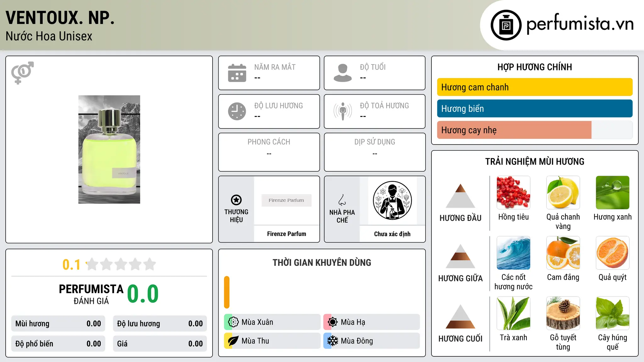Click the perfumer illustration above Chưa xác định
644x362 pixels.
(392, 200)
